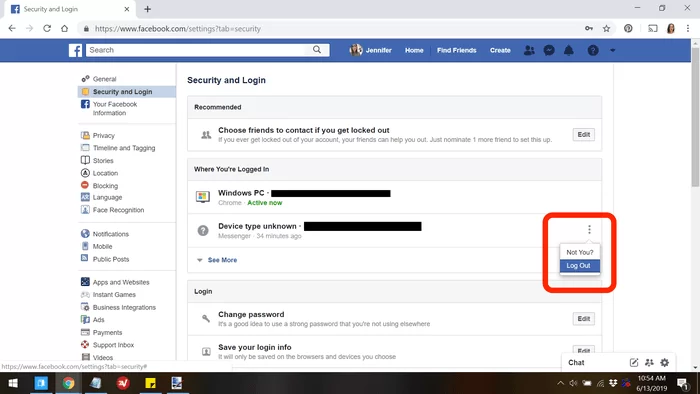The image size is (700, 394).
Task: Open Messenger icon in header
Action: point(549,50)
